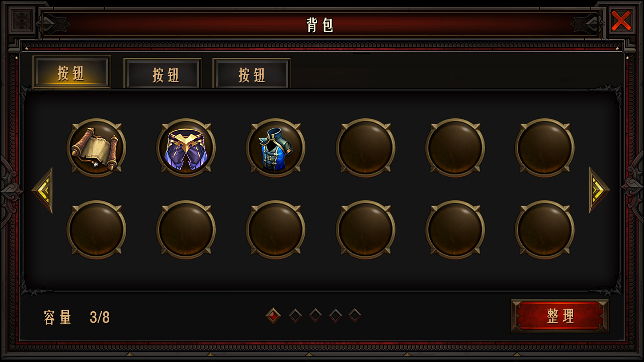This screenshot has width=644, height=362.
Task: Select the first red page indicator diamond
Action: pyautogui.click(x=273, y=316)
